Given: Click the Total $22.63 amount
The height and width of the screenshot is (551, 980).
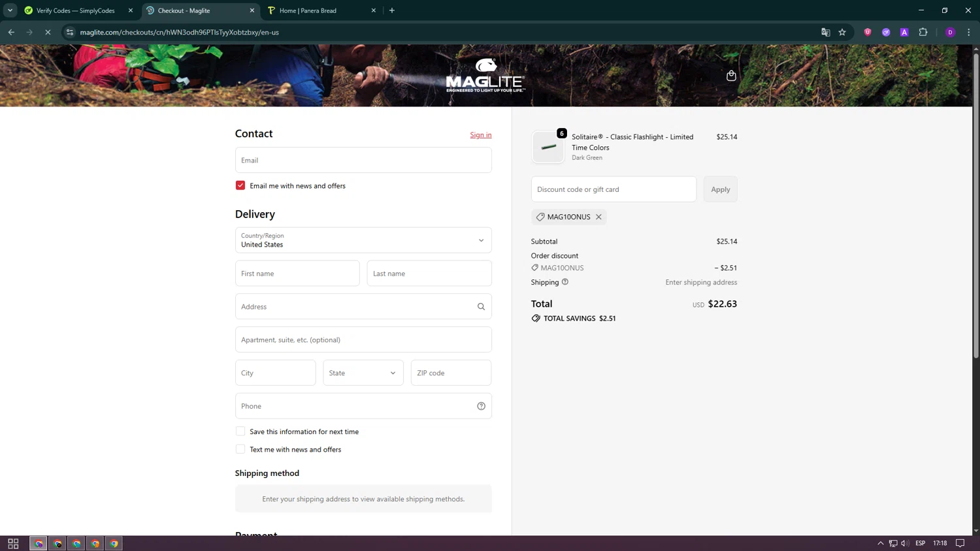Looking at the screenshot, I should pos(723,304).
